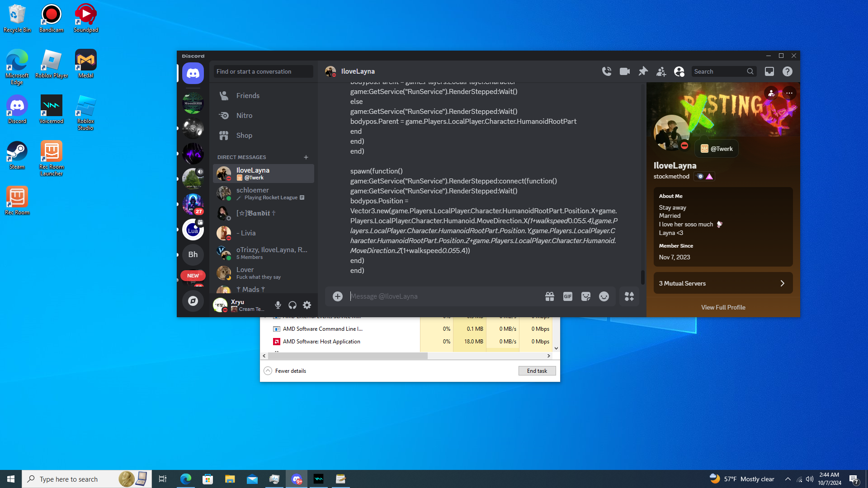Open the emoji picker
The image size is (868, 488).
tap(604, 296)
